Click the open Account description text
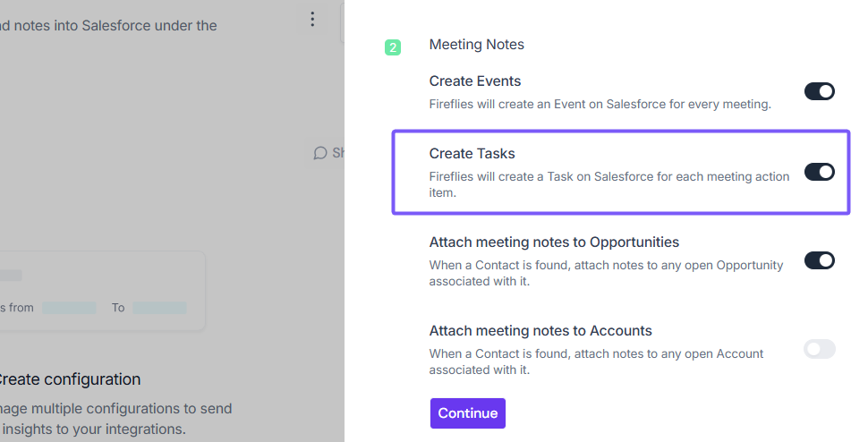Screen dimensions: 868x442 coord(596,361)
